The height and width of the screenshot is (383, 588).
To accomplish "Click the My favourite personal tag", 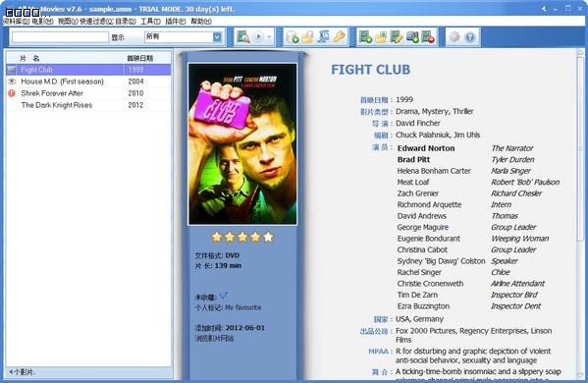I will point(243,307).
